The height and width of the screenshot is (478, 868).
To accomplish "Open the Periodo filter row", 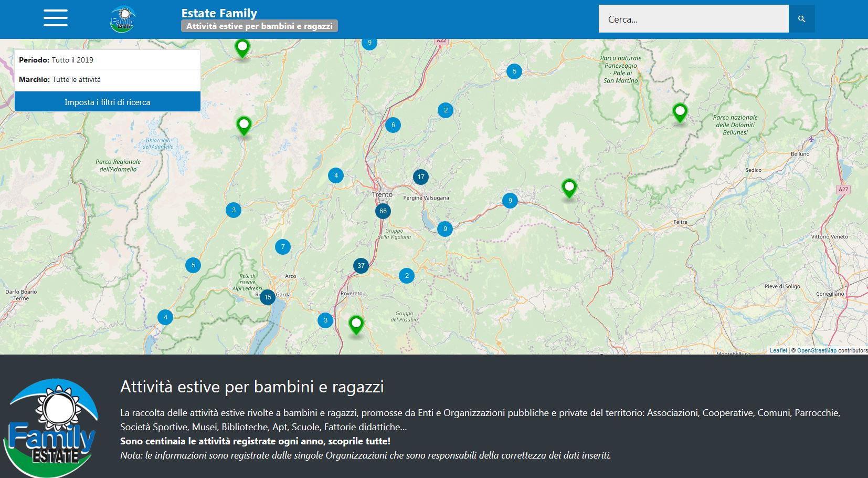I will 108,60.
